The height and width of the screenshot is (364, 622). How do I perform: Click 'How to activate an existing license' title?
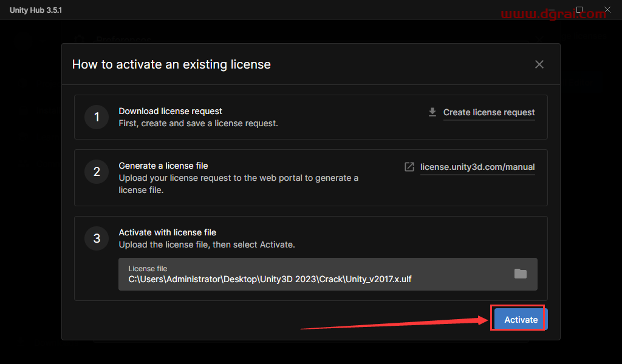pos(171,64)
